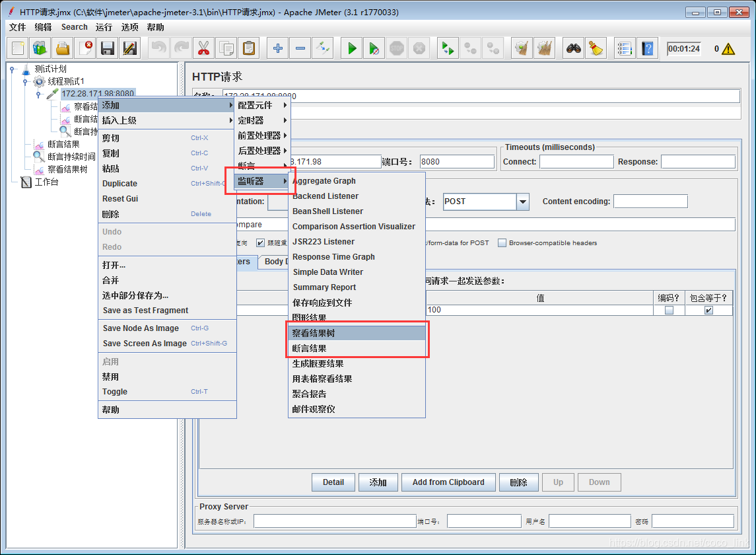Viewport: 756px width, 555px height.
Task: Open the 前置处理器 submenu
Action: [262, 135]
